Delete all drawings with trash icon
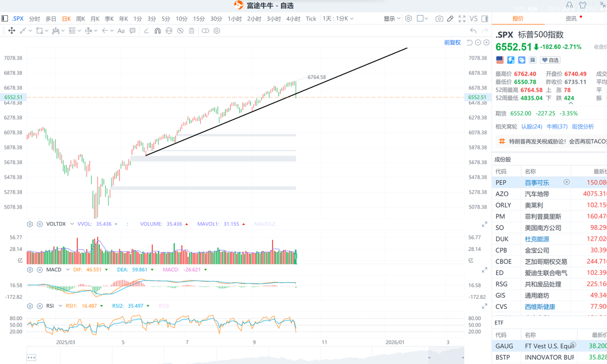Image resolution: width=607 pixels, height=364 pixels. [192, 31]
